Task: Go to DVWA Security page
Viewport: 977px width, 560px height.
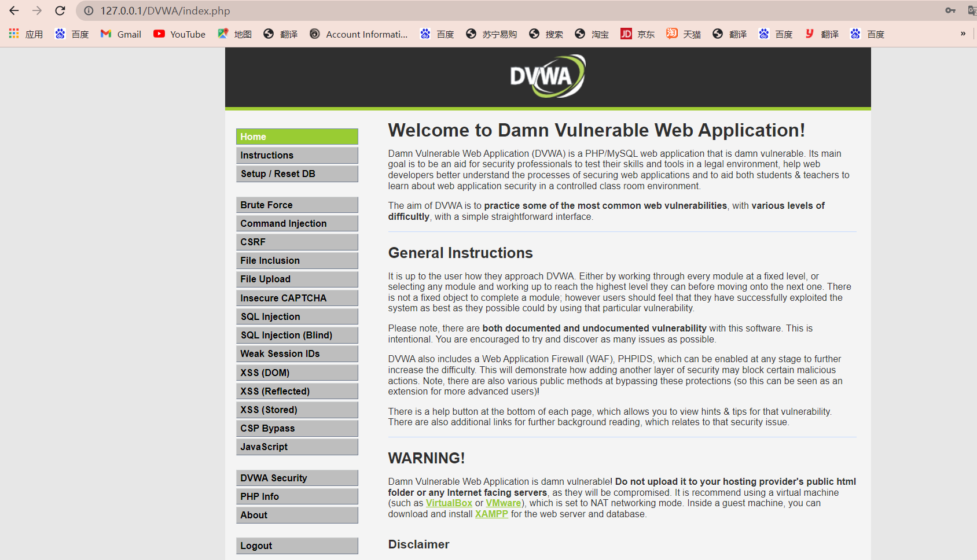Action: pyautogui.click(x=297, y=478)
